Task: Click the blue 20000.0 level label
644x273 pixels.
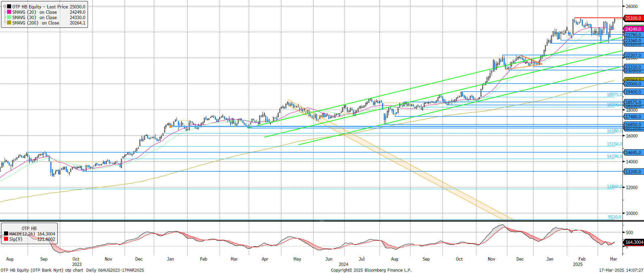Action: [634, 84]
